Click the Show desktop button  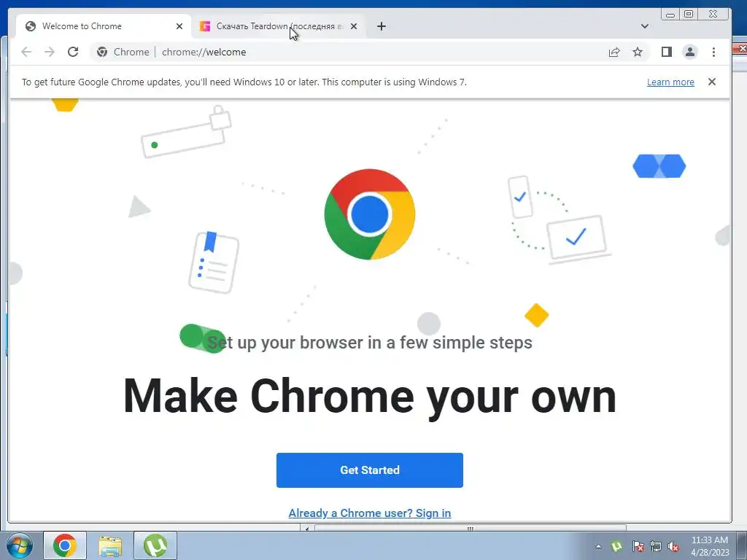click(742, 546)
